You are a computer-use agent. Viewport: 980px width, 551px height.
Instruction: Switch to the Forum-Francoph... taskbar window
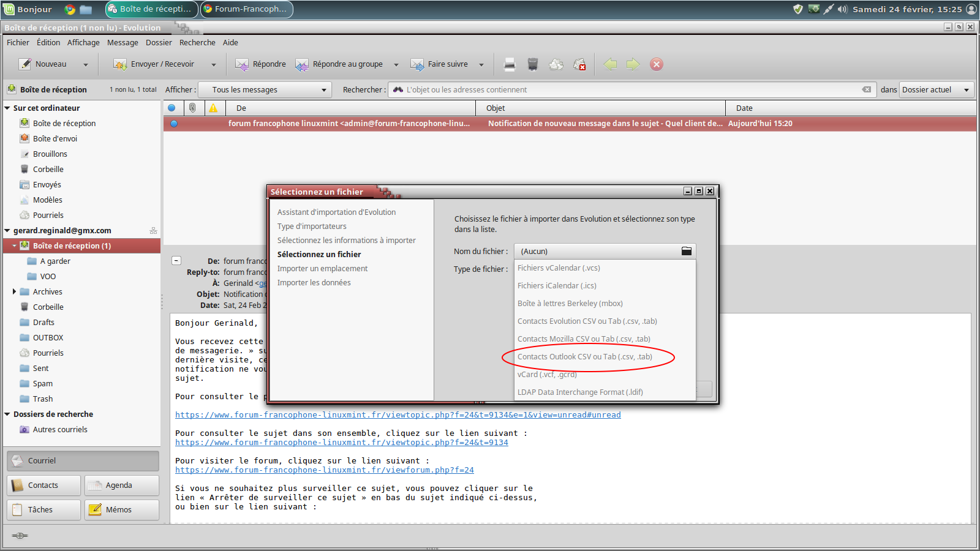[247, 9]
